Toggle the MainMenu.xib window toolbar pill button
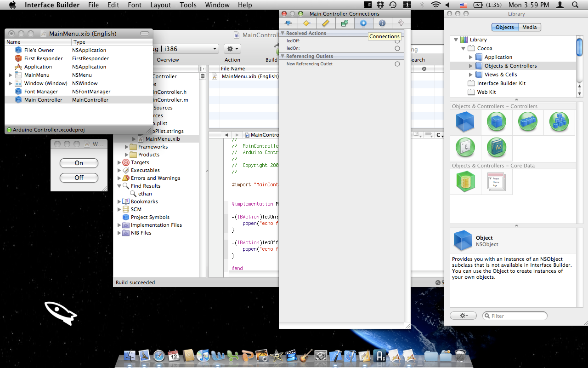Screen dimensions: 588x368 coord(145,34)
